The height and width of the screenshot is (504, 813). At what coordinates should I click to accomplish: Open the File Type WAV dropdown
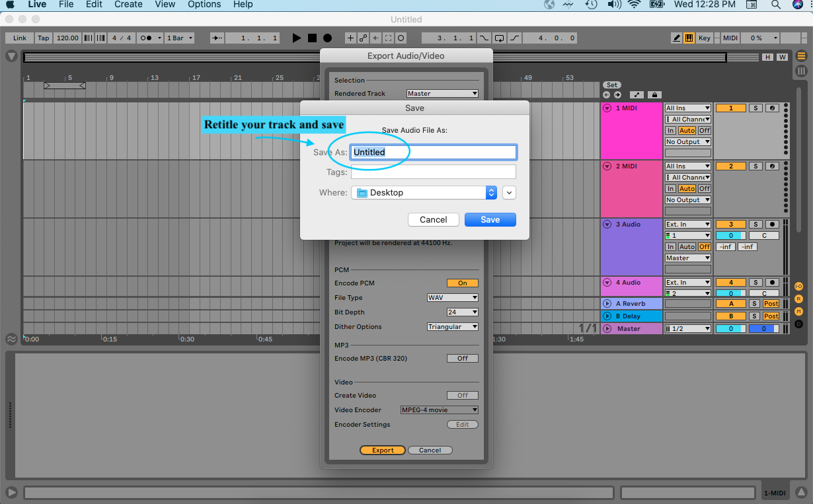(x=452, y=298)
